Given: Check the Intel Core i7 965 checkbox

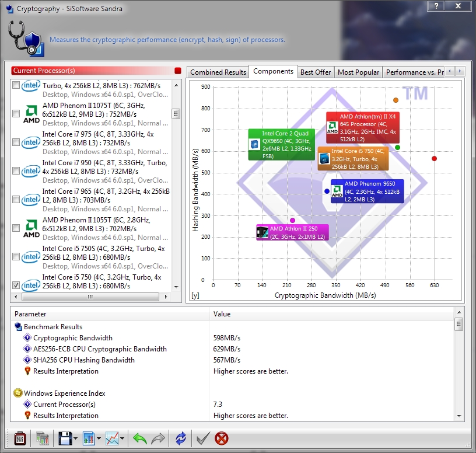Looking at the screenshot, I should click(16, 199).
